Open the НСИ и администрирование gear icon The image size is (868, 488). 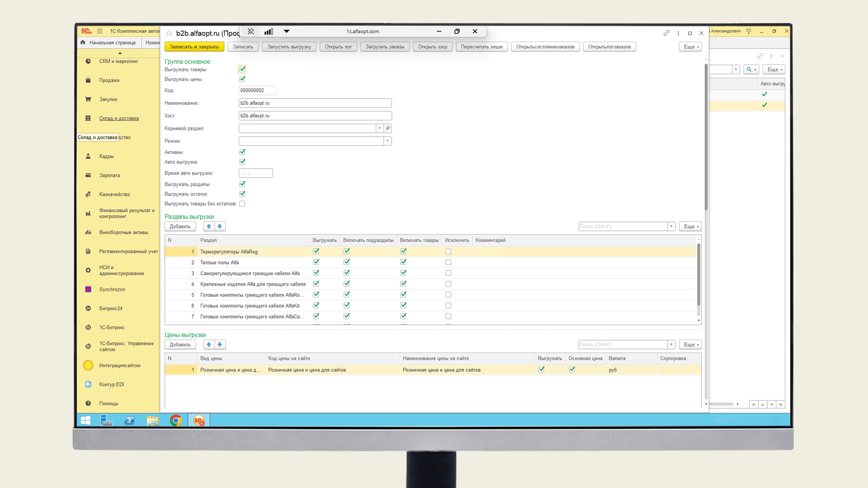click(x=88, y=270)
